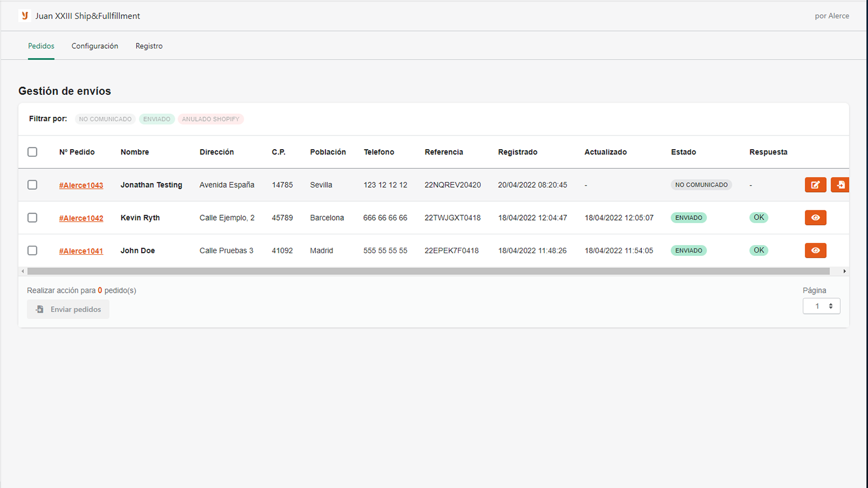Switch to the Configuración tab
This screenshot has height=488, width=868.
click(95, 46)
